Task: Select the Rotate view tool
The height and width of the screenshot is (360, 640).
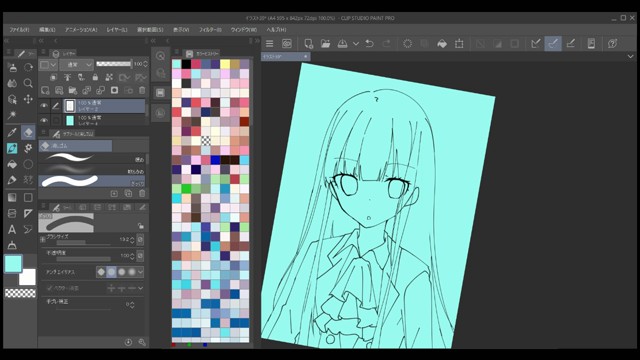Action: 28,67
